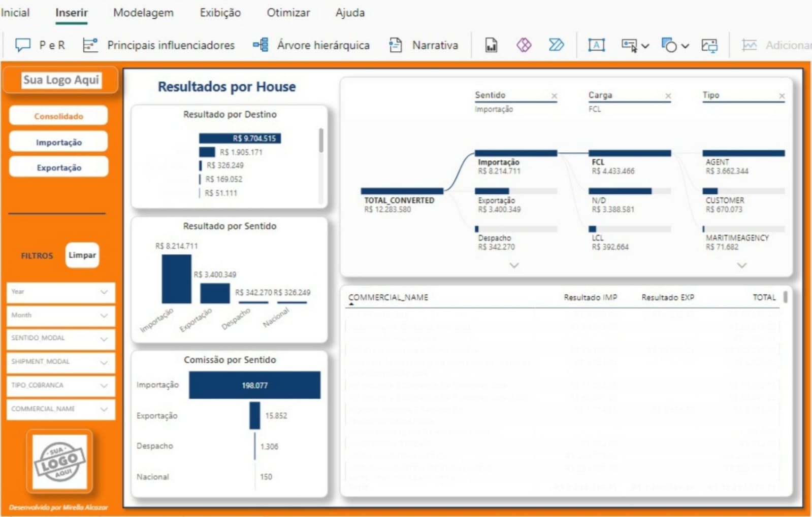The height and width of the screenshot is (517, 812).
Task: Sort table by Resultado EXP column
Action: 668,297
